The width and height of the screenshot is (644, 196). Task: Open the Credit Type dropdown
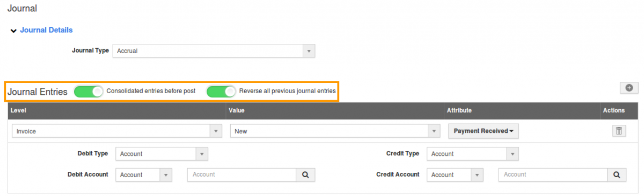(x=473, y=154)
